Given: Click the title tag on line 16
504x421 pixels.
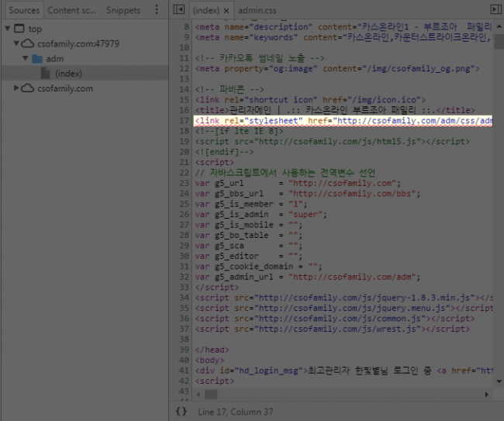Looking at the screenshot, I should click(335, 110).
